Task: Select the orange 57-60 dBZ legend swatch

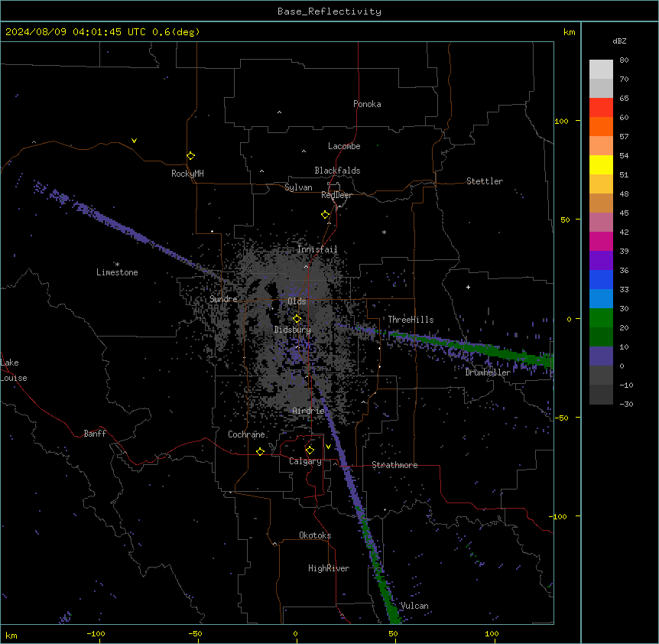Action: click(601, 126)
